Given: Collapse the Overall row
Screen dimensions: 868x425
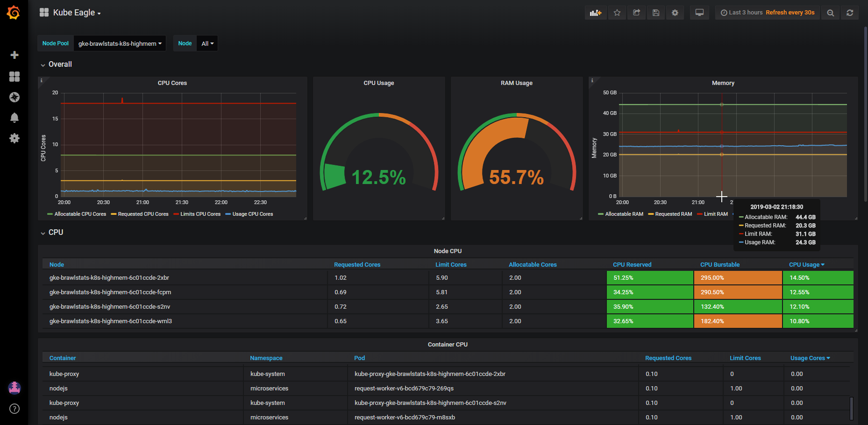Looking at the screenshot, I should 56,64.
